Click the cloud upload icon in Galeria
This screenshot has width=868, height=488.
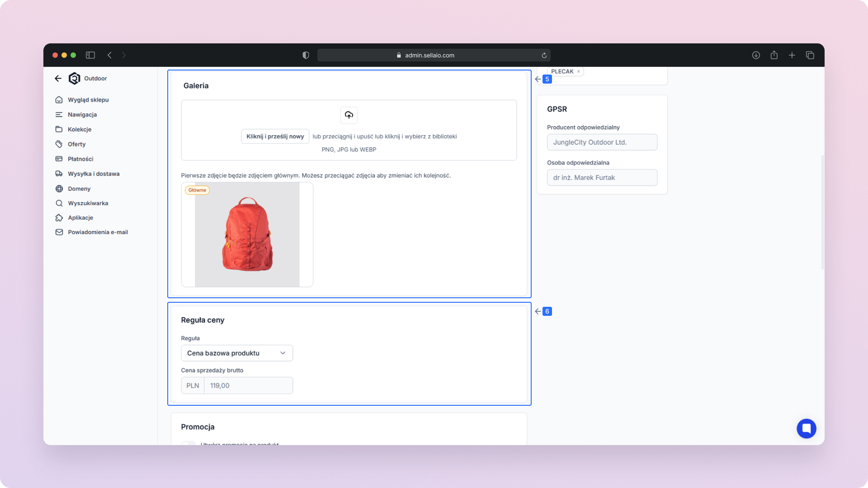point(349,115)
